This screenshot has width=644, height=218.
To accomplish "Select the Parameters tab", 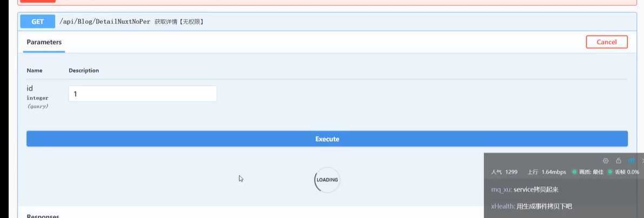I will [44, 42].
